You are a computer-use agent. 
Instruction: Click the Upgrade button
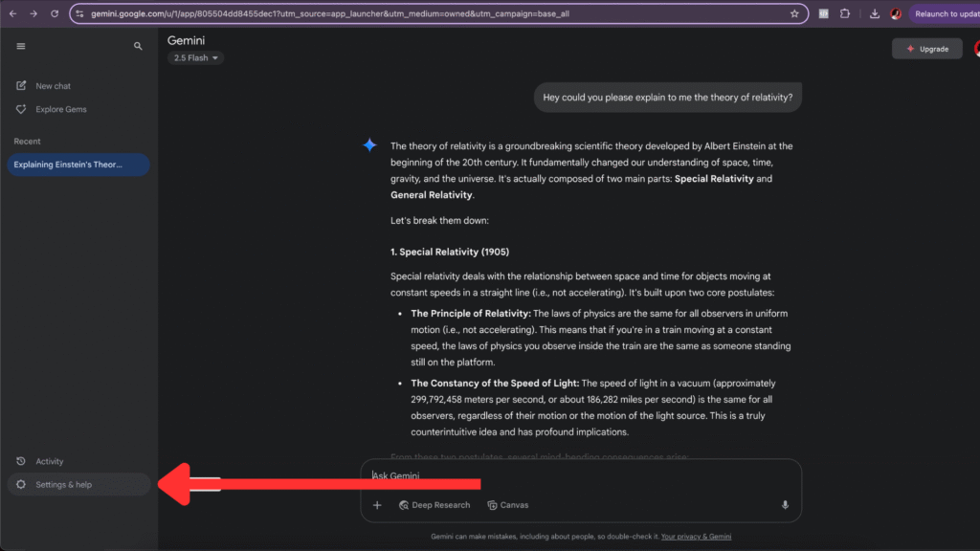click(926, 49)
